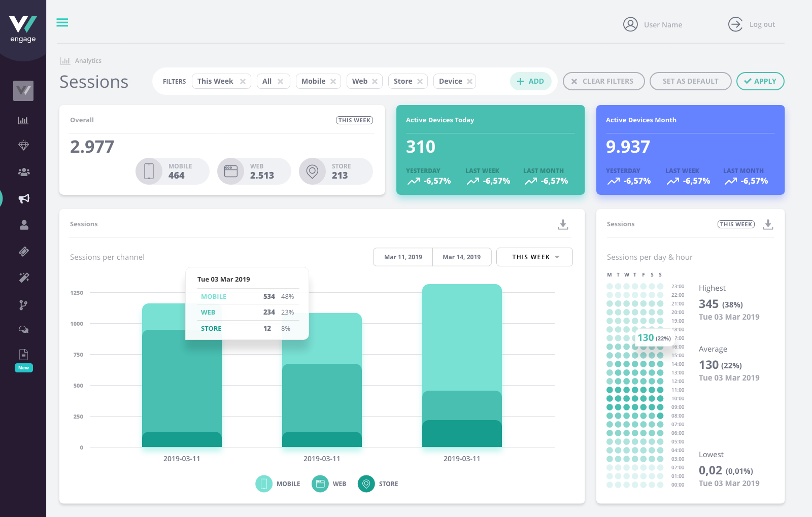Click the Highest value 345 (38%)
This screenshot has height=517, width=812.
721,304
